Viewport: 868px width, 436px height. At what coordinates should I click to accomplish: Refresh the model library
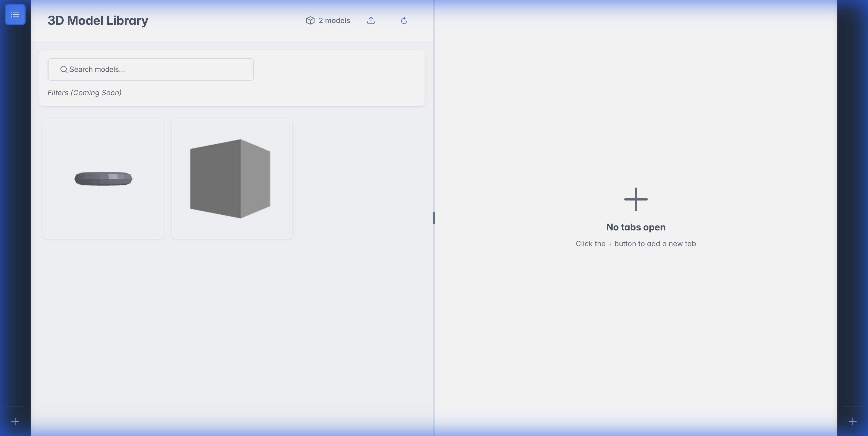(404, 21)
